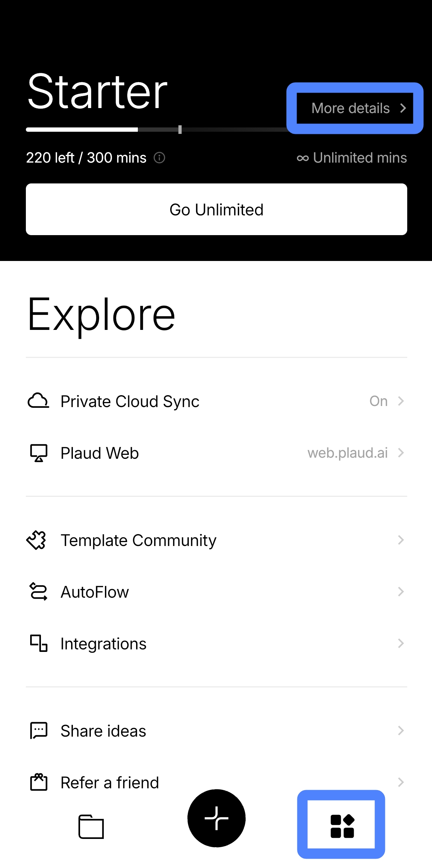Screen dimensions: 432x868
Task: Expand the Integrations row chevron
Action: tap(401, 643)
